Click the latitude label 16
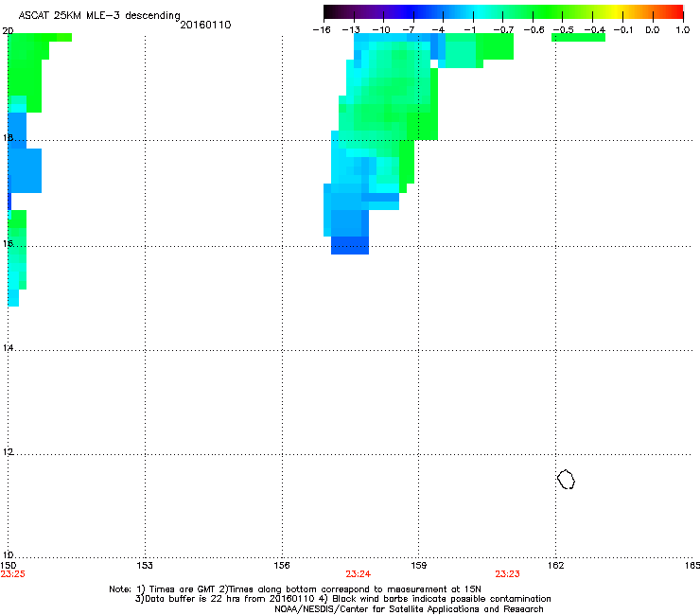The width and height of the screenshot is (700, 615). 8,243
